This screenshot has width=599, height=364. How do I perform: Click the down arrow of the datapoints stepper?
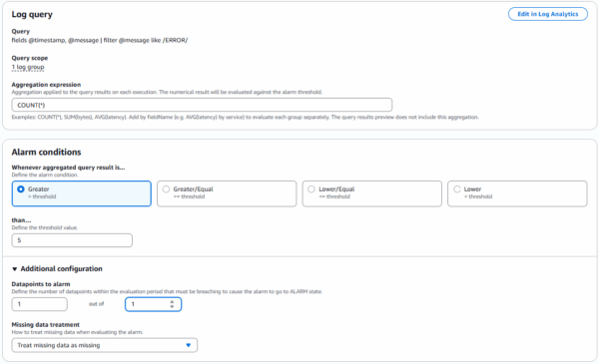[172, 306]
